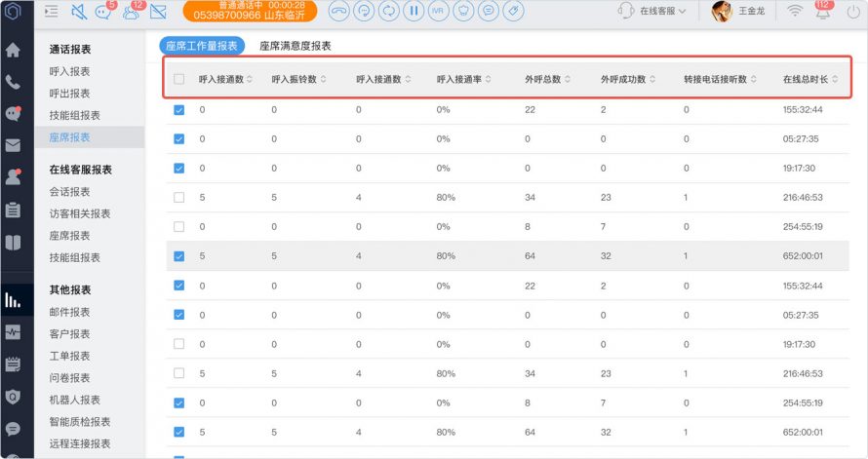Image resolution: width=868 pixels, height=459 pixels.
Task: Open Wi-Fi network status icon
Action: pos(795,11)
